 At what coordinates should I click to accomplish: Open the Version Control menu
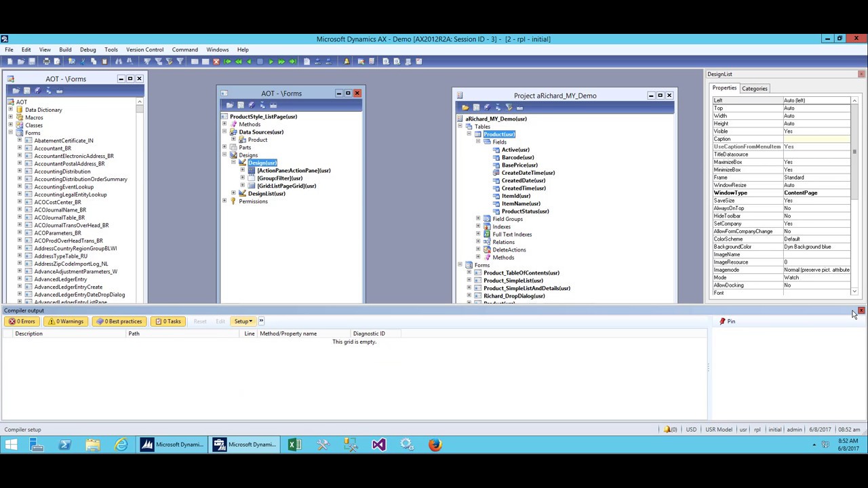click(144, 49)
